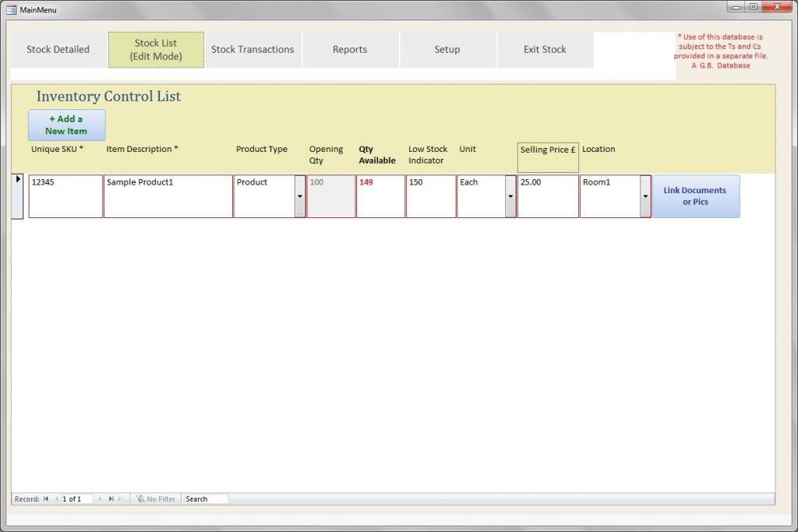Click the next record navigation arrow
Image resolution: width=798 pixels, height=532 pixels.
click(x=101, y=499)
